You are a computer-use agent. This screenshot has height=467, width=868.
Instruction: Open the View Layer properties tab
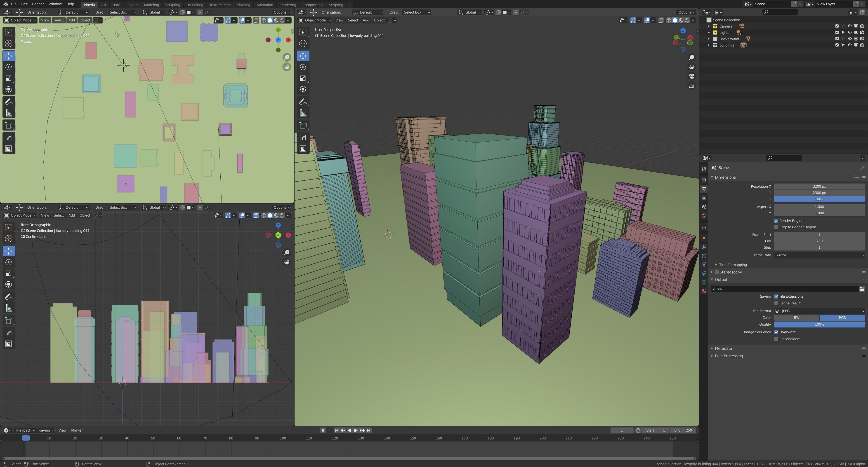(x=704, y=198)
